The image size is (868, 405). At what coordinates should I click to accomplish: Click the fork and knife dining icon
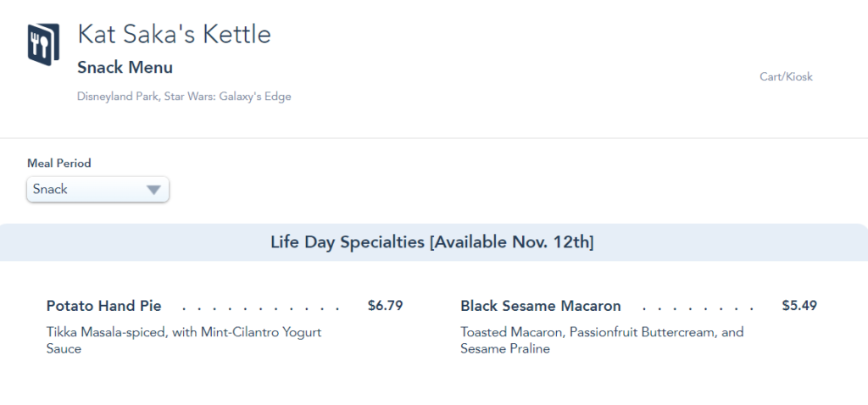42,44
